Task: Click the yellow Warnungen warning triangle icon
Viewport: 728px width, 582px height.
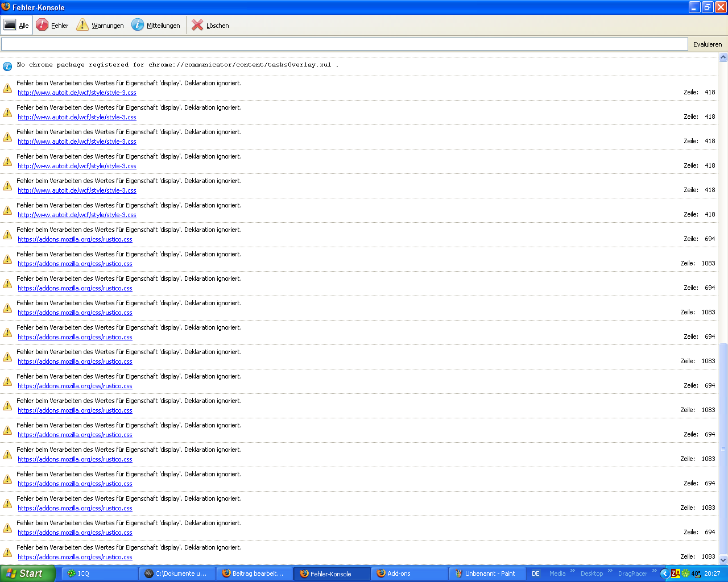Action: tap(82, 25)
